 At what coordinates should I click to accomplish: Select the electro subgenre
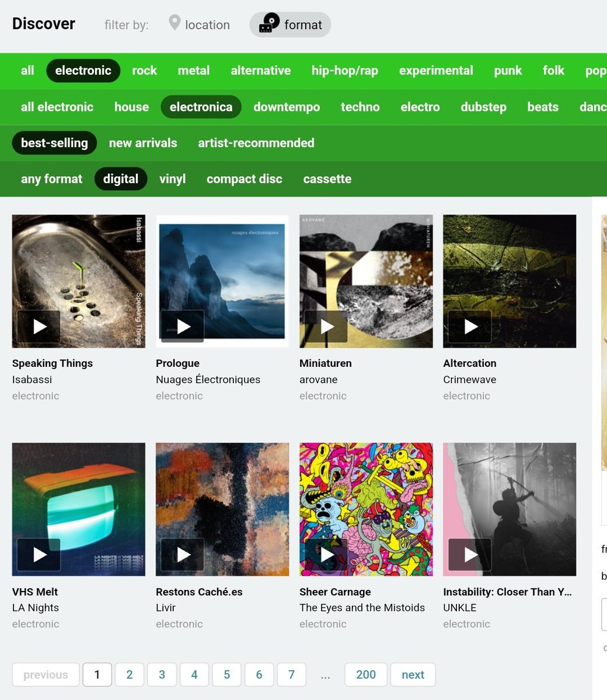point(420,107)
